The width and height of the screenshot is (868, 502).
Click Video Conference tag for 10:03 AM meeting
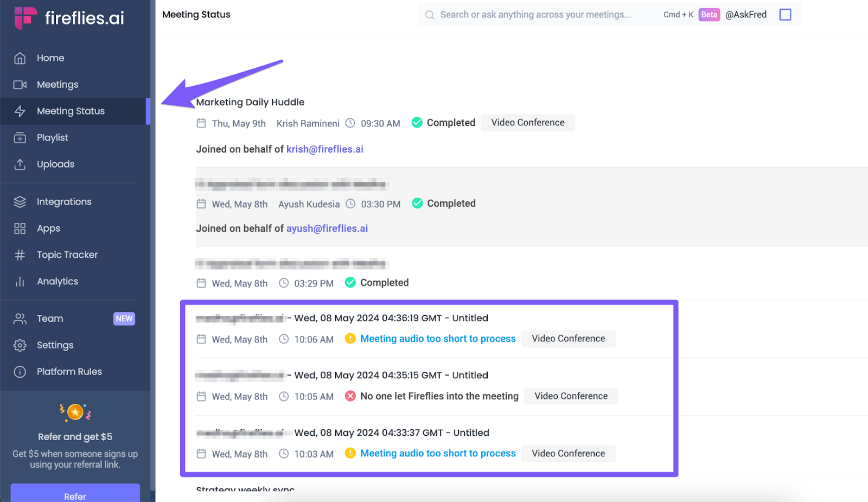click(x=568, y=453)
